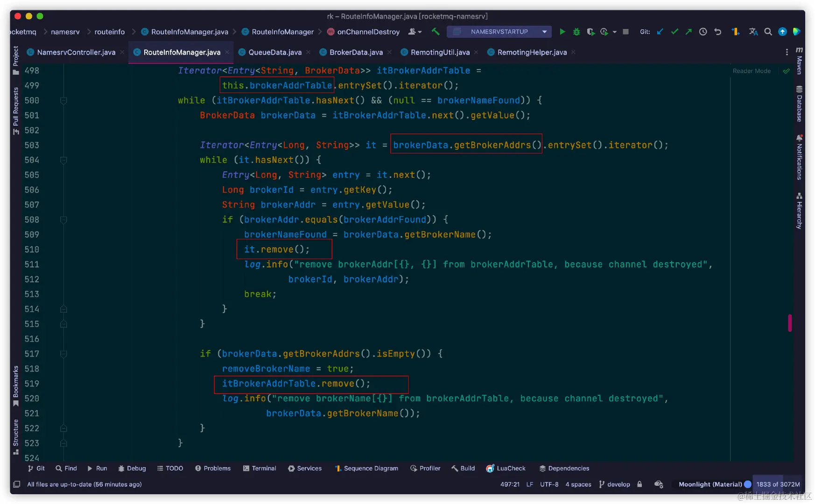
Task: Open the Bookmarks tool window
Action: pos(16,386)
